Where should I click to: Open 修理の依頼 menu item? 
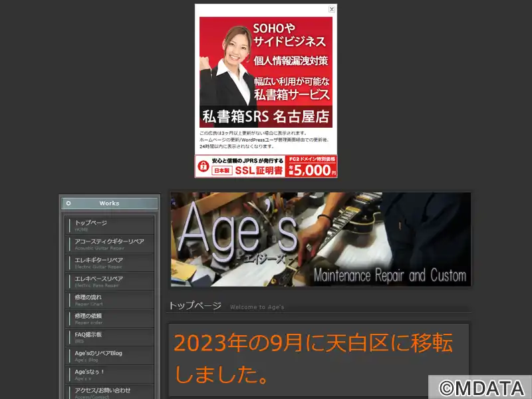(109, 319)
